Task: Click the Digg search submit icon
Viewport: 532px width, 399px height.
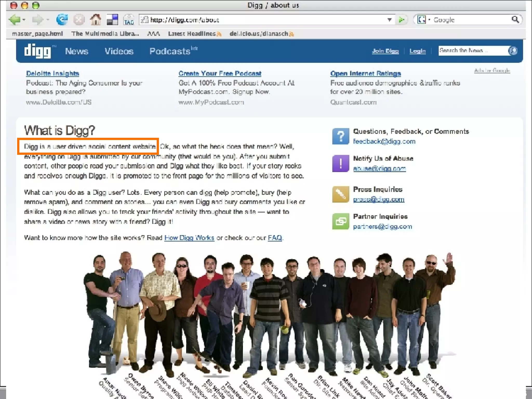Action: tap(513, 51)
